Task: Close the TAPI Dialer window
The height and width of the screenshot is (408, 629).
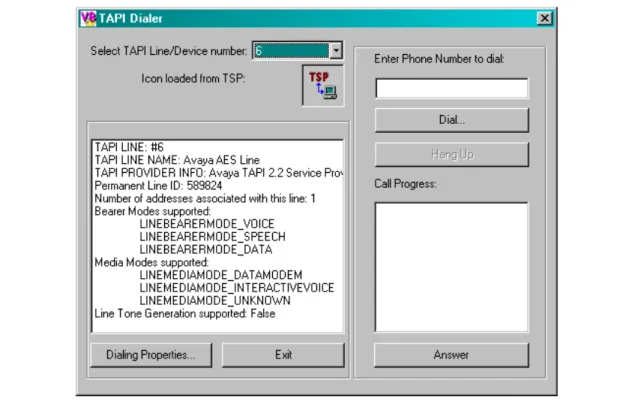Action: point(544,18)
